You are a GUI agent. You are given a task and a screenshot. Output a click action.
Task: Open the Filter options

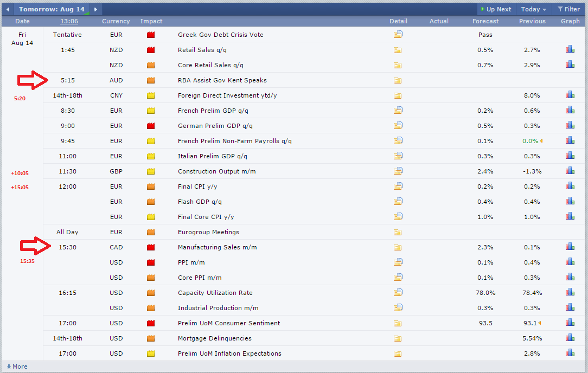pos(568,9)
